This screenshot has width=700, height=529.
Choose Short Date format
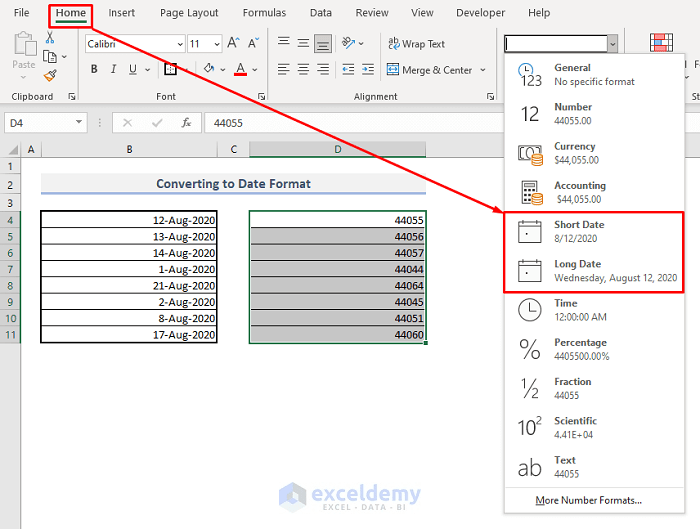tap(594, 232)
